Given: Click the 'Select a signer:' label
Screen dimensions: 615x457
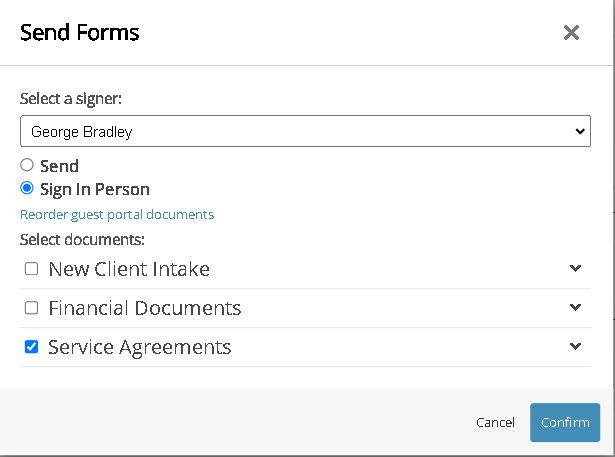Looking at the screenshot, I should click(x=69, y=99).
